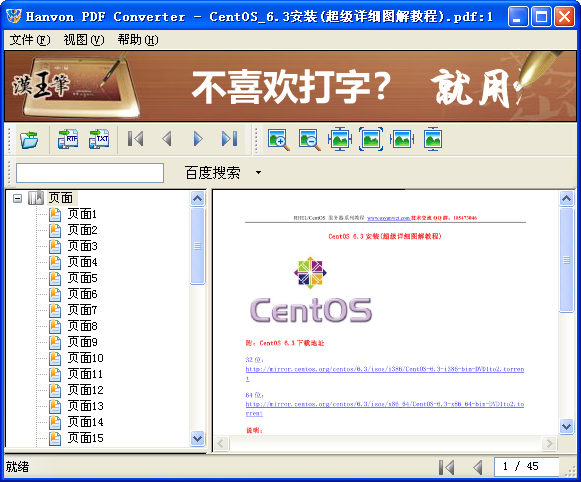
Task: Click the page number box 1 / 45
Action: (526, 466)
